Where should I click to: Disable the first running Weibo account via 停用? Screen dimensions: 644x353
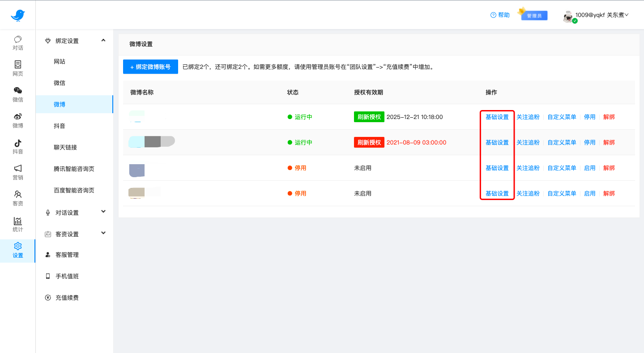pos(589,117)
